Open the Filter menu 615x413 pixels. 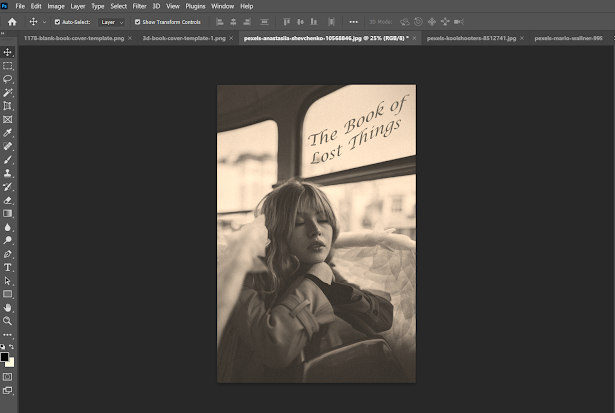(139, 6)
